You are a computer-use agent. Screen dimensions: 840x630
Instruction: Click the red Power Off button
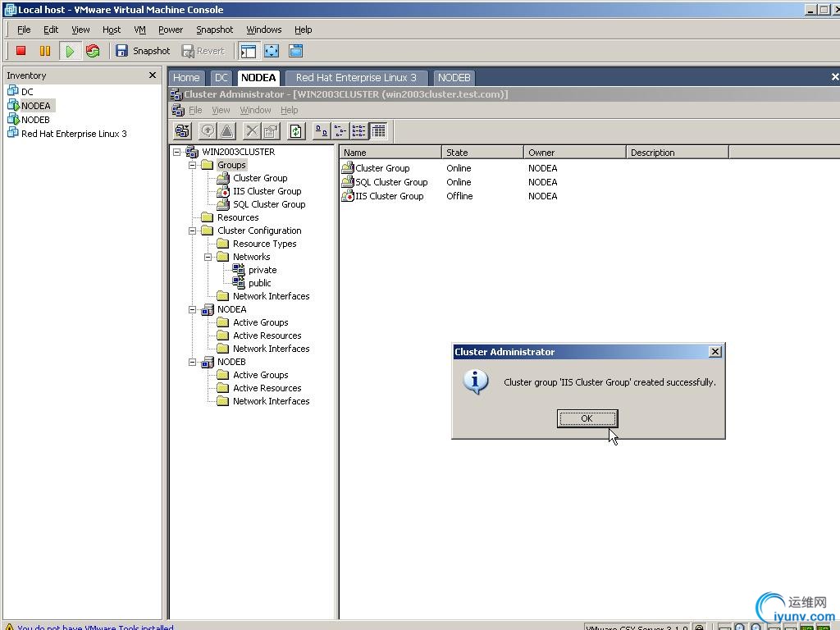pyautogui.click(x=21, y=51)
